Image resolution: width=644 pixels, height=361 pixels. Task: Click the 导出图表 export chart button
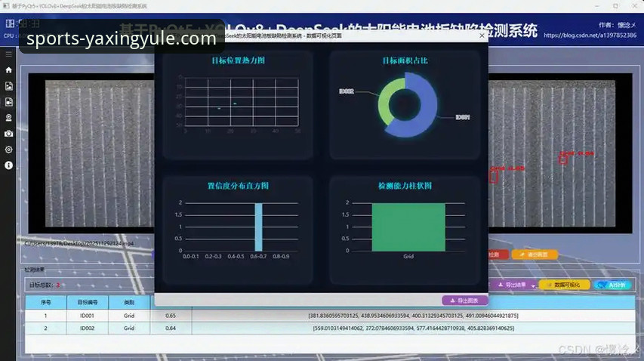click(464, 301)
